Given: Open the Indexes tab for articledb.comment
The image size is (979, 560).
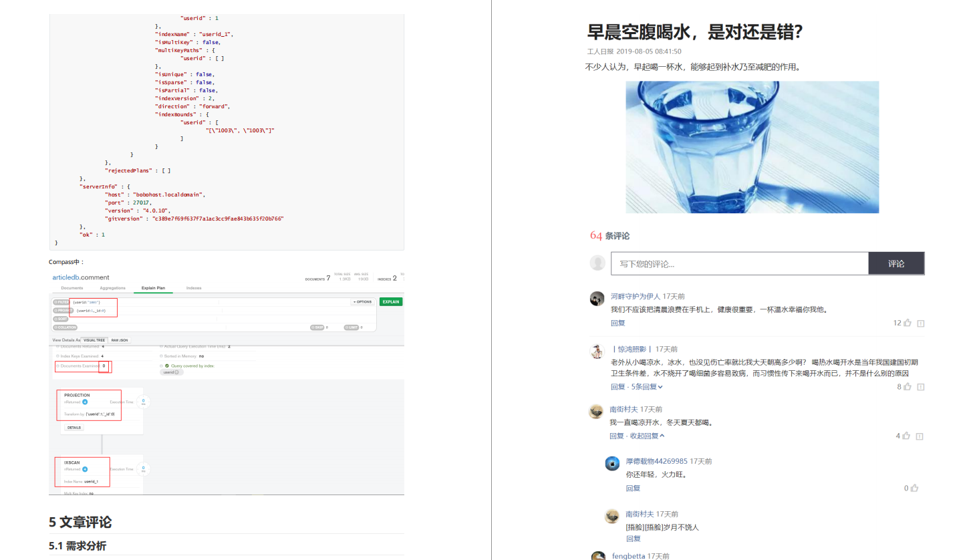Looking at the screenshot, I should (x=194, y=287).
